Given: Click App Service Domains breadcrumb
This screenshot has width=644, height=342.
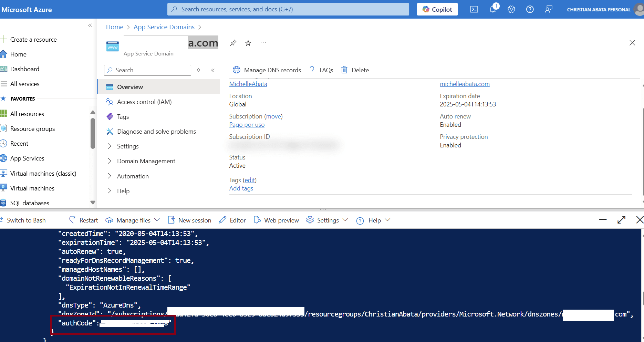Looking at the screenshot, I should click(x=164, y=27).
